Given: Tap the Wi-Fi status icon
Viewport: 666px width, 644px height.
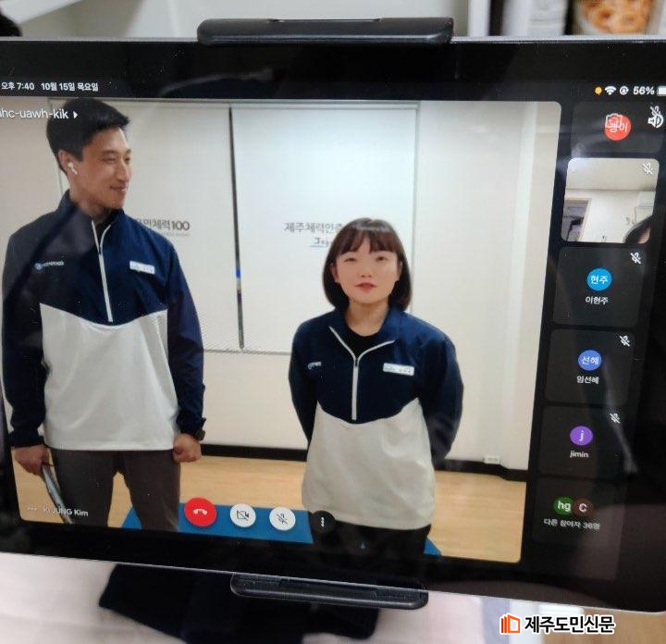Looking at the screenshot, I should 610,90.
